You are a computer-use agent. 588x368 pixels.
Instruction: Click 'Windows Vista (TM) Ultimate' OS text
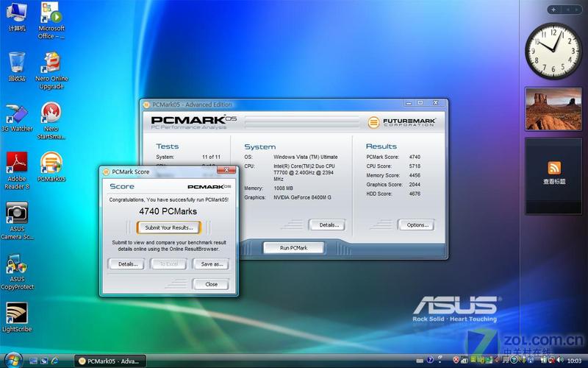(x=305, y=157)
